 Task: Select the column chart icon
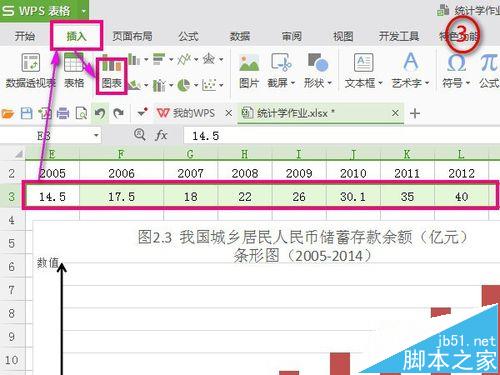point(134,59)
